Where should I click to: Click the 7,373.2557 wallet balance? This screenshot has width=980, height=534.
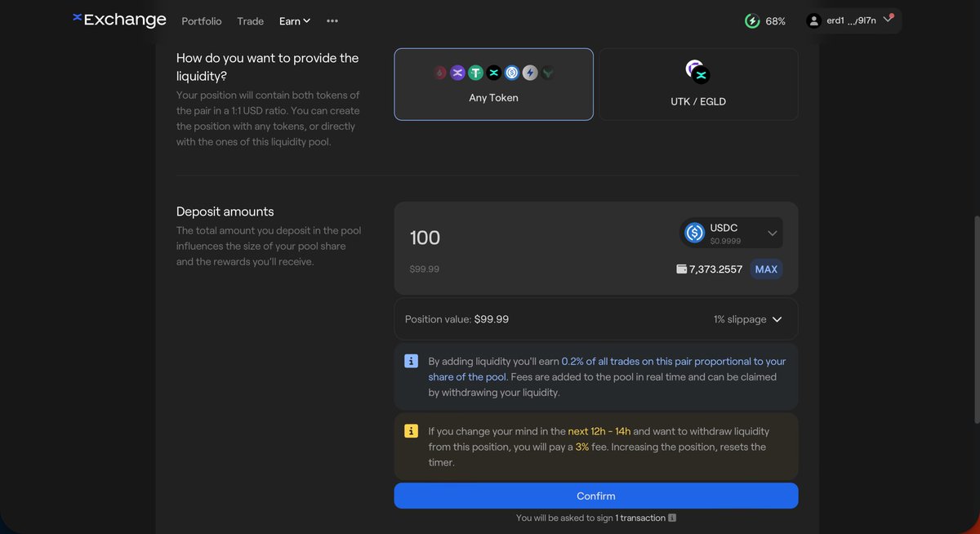(x=716, y=269)
